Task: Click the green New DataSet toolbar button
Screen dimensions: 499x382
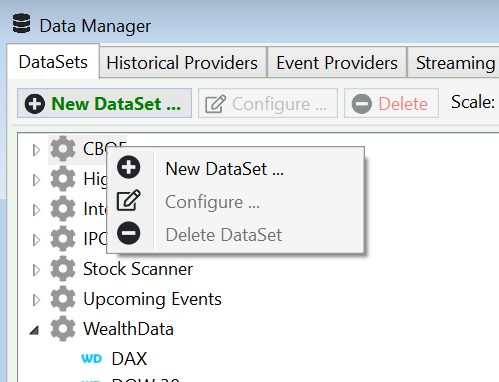Action: coord(104,103)
